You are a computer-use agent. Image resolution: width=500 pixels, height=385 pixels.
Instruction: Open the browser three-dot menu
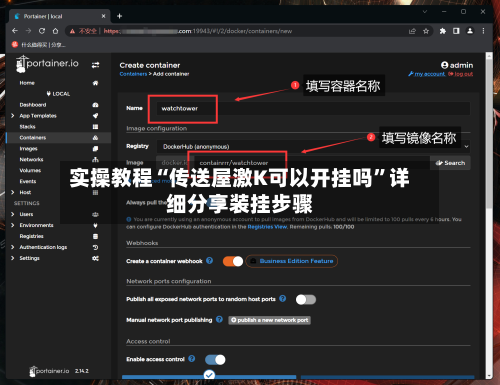(483, 31)
